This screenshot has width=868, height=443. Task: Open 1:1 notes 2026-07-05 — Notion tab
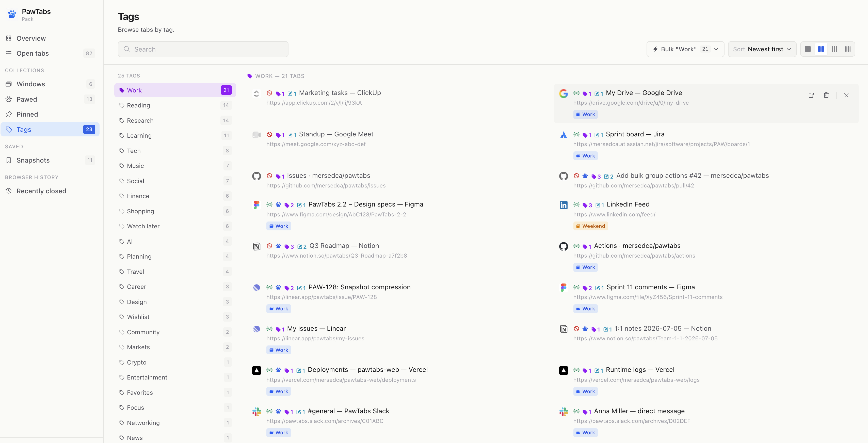pyautogui.click(x=663, y=329)
